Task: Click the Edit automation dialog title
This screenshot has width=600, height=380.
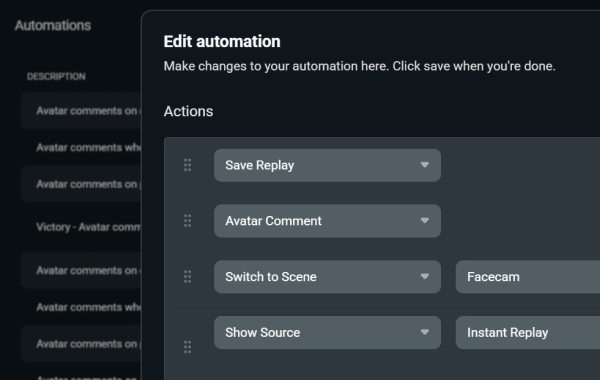Action: pos(222,41)
